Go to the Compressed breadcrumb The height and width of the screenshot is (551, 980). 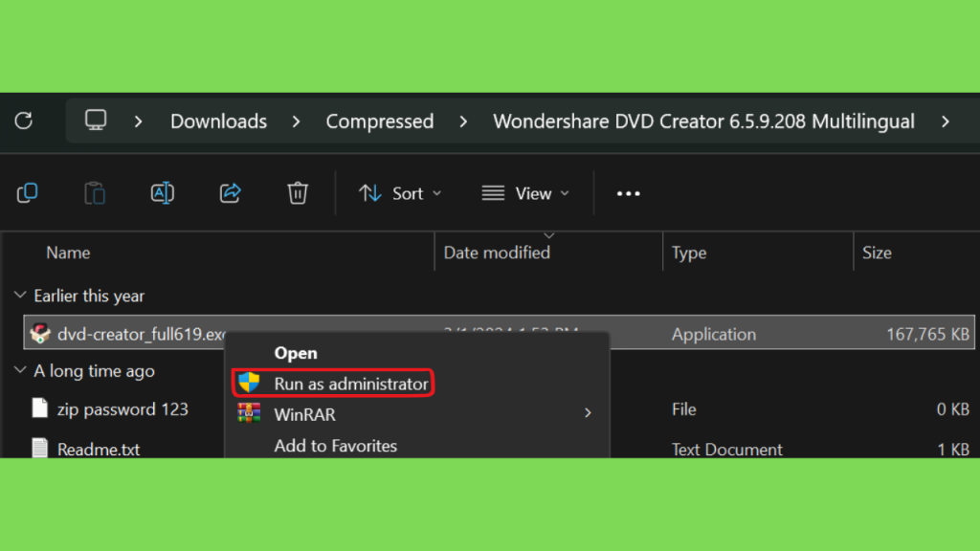379,121
